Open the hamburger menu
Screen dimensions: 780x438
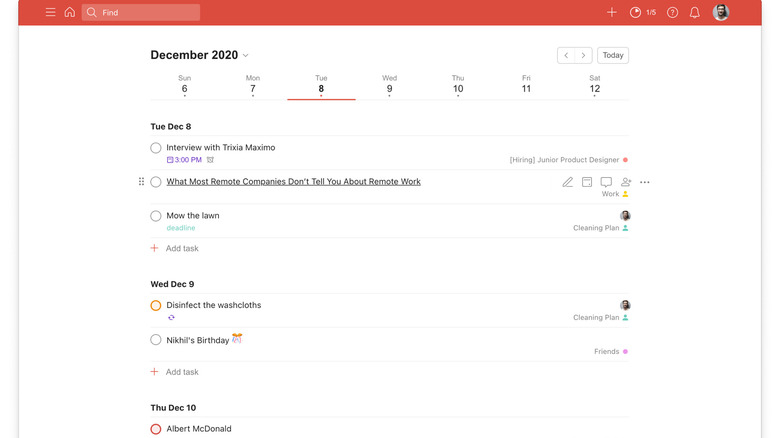(x=50, y=12)
